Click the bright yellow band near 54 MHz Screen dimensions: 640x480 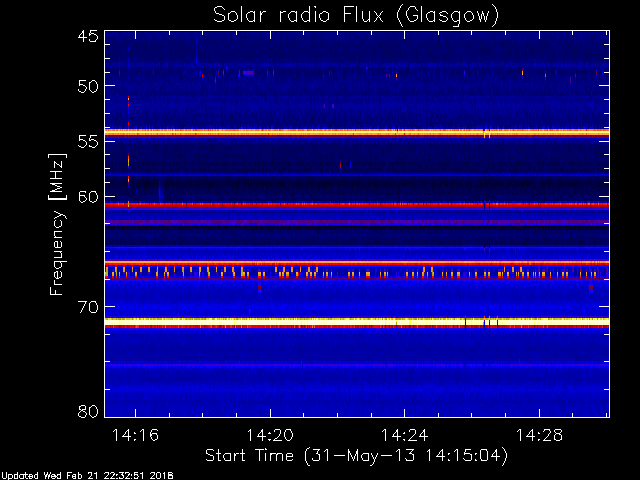(357, 132)
